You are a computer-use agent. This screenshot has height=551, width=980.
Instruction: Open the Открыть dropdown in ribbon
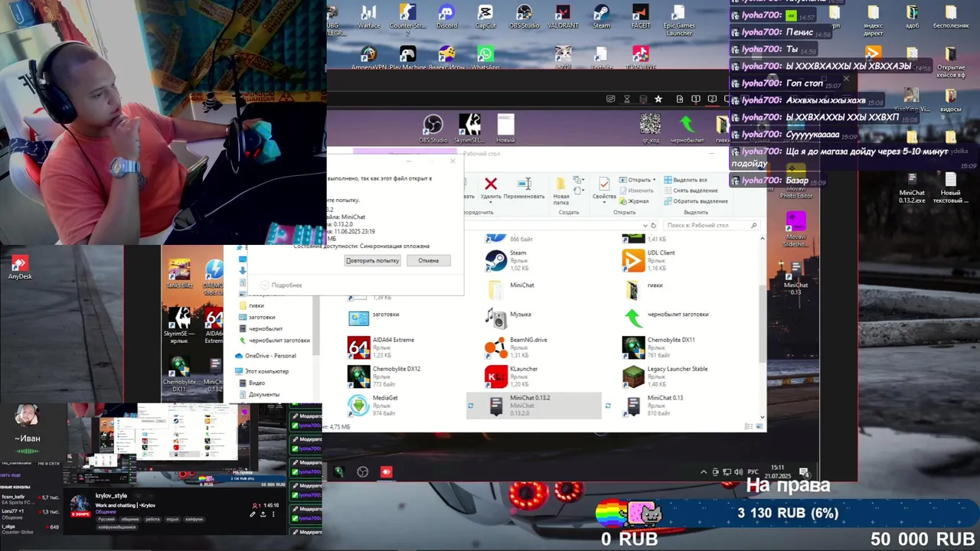636,180
